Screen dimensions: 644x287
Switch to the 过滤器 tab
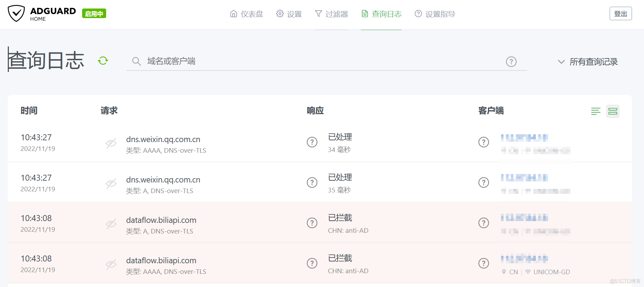coord(331,14)
